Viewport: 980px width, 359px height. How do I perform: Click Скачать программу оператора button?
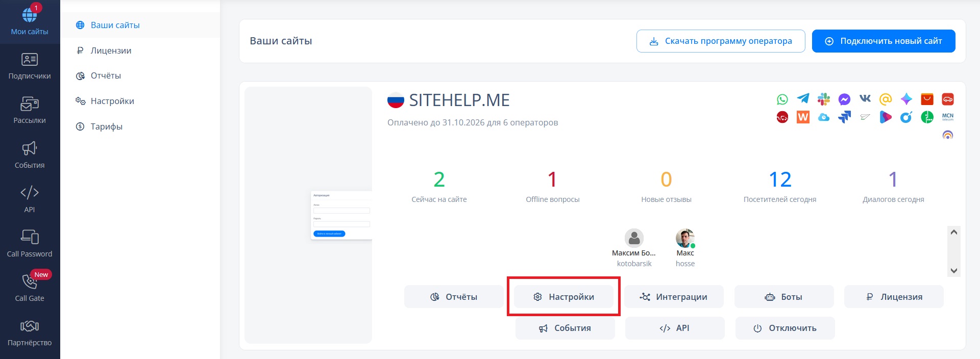pos(720,41)
